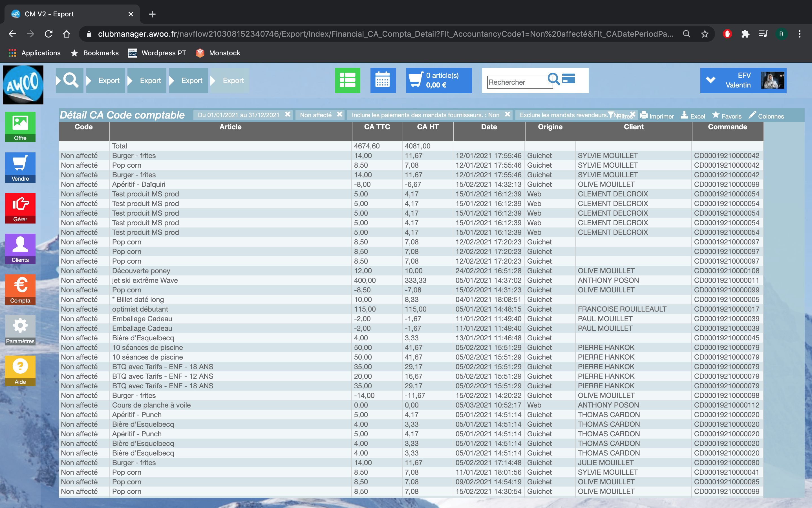Click the card icon beside search
Image resolution: width=812 pixels, height=508 pixels.
(568, 78)
